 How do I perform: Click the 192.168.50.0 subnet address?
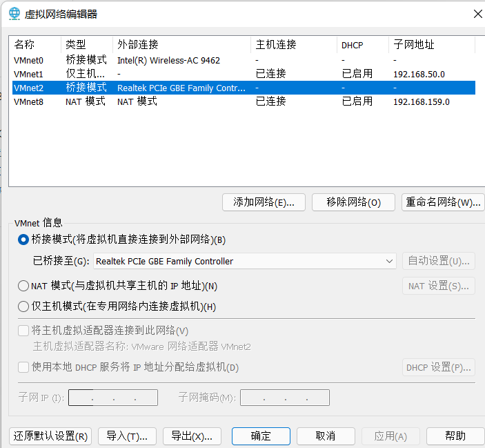(x=419, y=75)
